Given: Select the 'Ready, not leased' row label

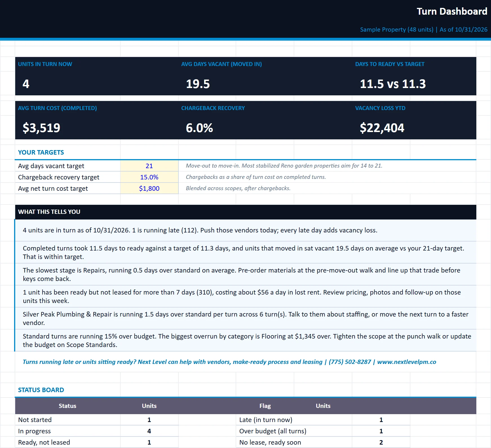Looking at the screenshot, I should pyautogui.click(x=44, y=442).
